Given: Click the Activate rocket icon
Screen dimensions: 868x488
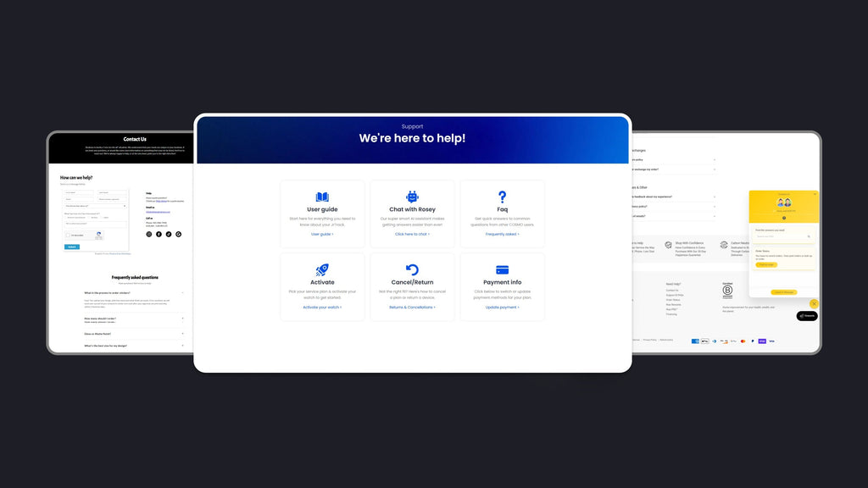Looking at the screenshot, I should tap(322, 269).
